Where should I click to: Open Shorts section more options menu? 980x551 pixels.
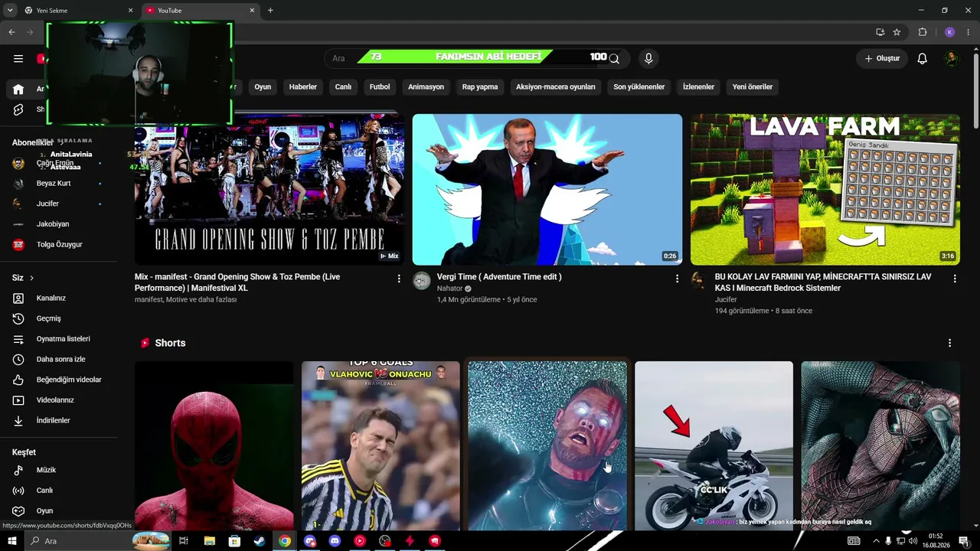pos(950,343)
